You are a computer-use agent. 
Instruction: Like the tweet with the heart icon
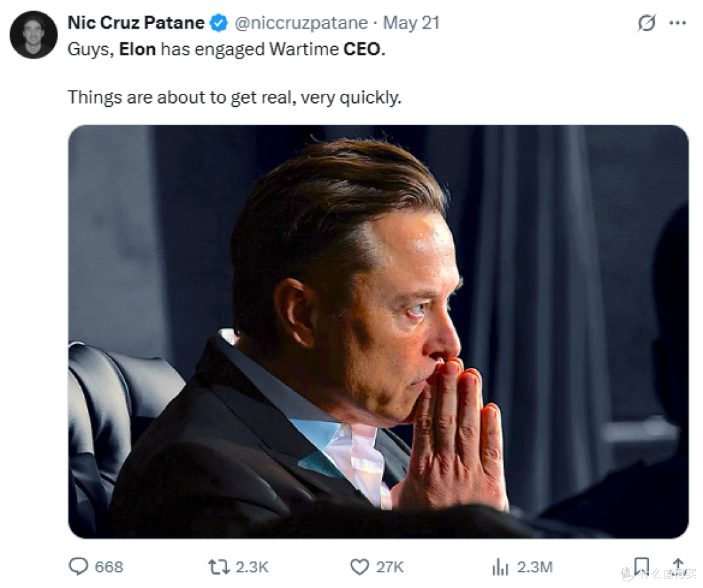click(x=359, y=567)
